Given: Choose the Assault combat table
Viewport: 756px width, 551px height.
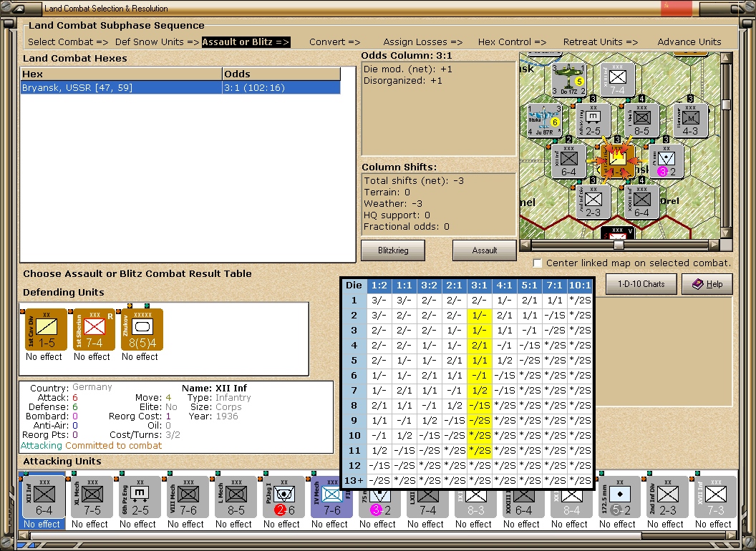Looking at the screenshot, I should [x=484, y=250].
